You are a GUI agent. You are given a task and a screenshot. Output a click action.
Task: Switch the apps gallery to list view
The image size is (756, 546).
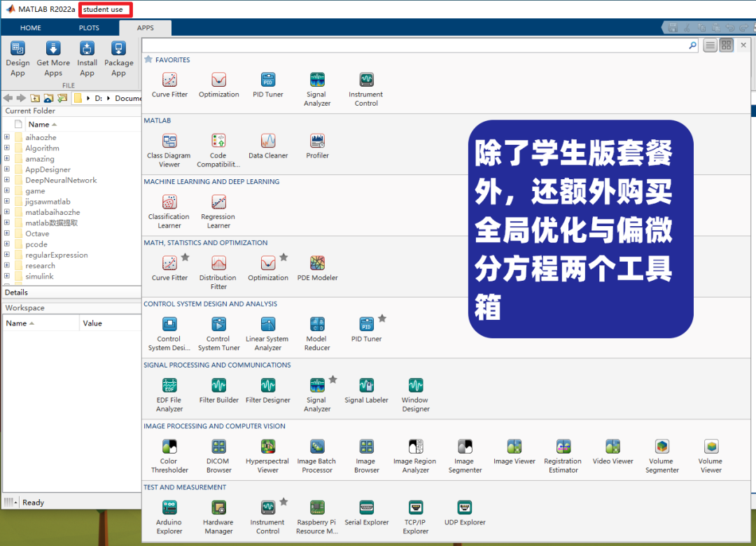coord(710,45)
